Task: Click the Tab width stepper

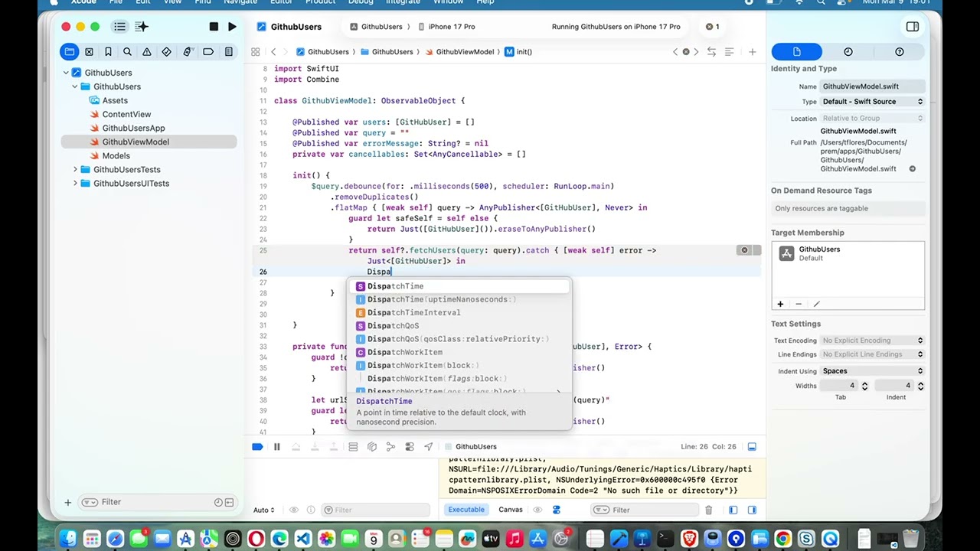Action: [865, 386]
